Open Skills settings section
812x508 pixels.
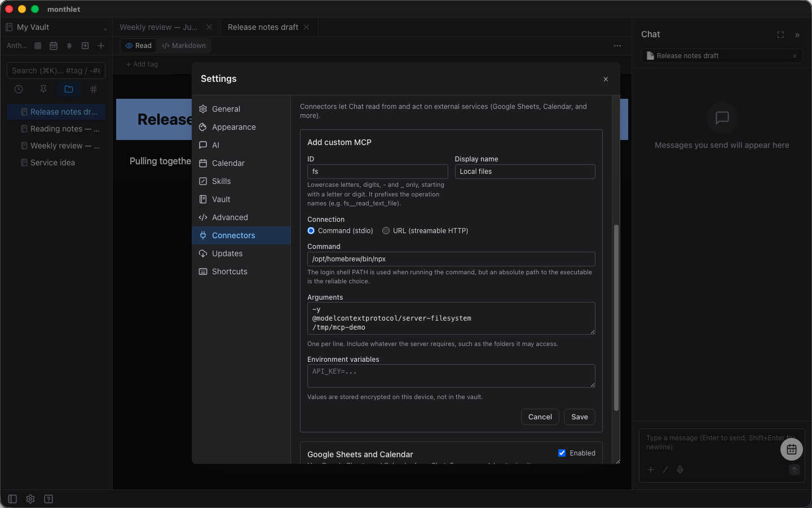point(241,181)
